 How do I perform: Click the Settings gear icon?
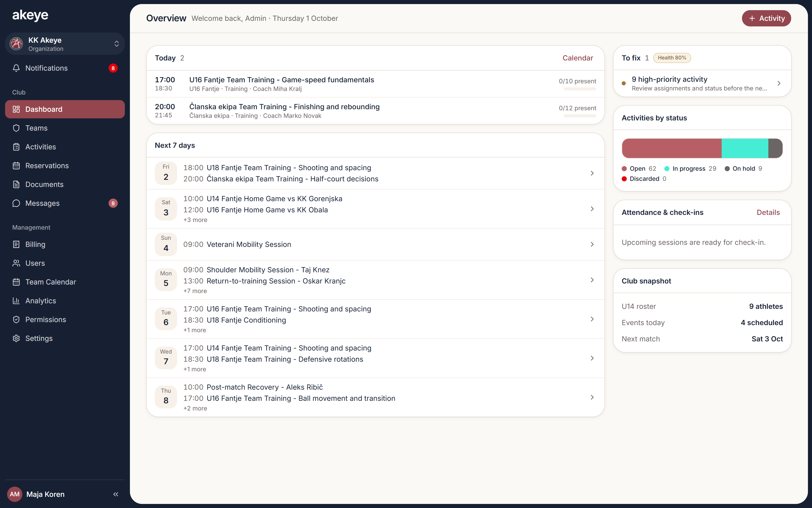click(x=16, y=338)
